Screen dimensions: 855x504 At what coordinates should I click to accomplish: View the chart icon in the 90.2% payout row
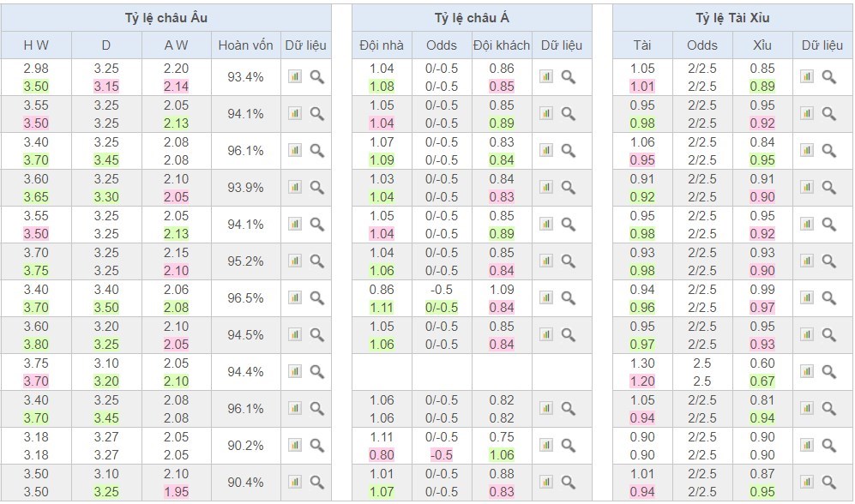tap(295, 445)
